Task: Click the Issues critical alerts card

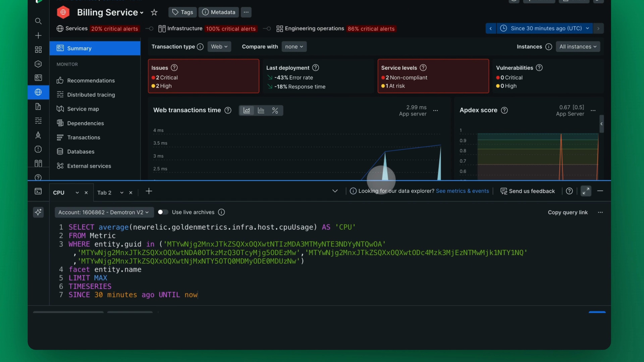Action: [x=204, y=76]
